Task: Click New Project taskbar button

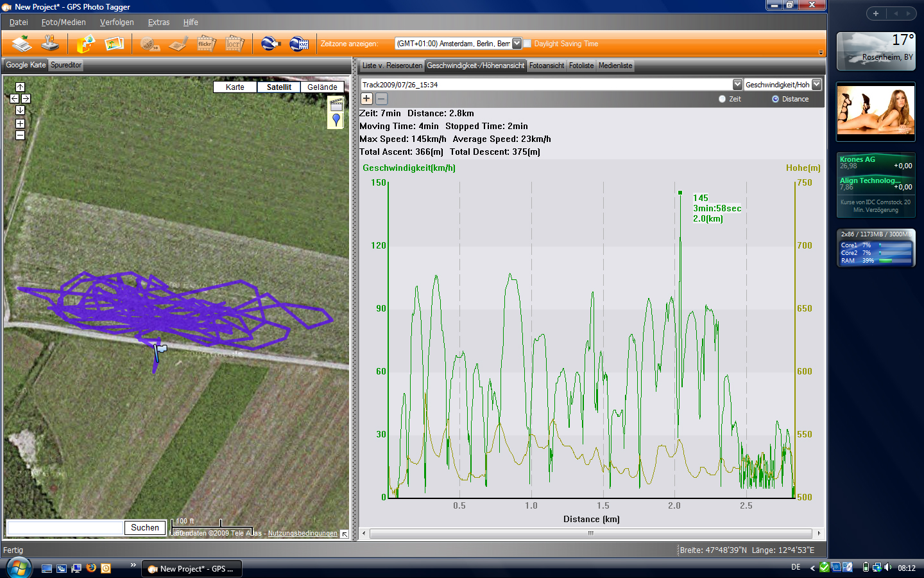Action: pyautogui.click(x=191, y=568)
